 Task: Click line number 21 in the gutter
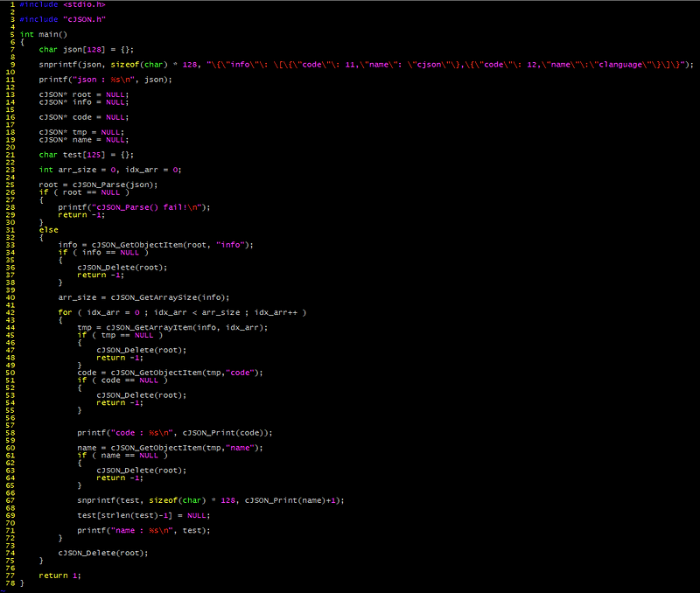pyautogui.click(x=10, y=155)
